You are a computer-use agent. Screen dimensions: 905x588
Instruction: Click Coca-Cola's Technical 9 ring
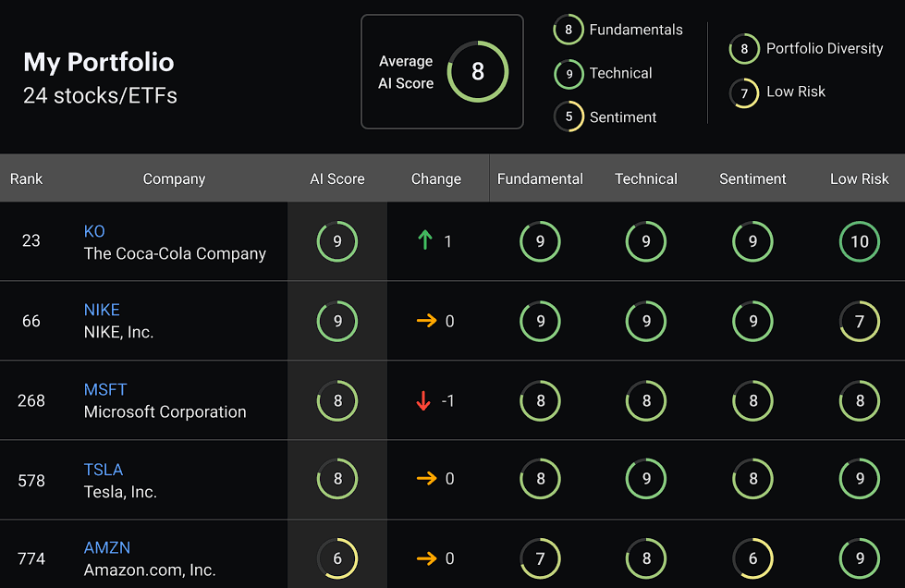pos(646,241)
